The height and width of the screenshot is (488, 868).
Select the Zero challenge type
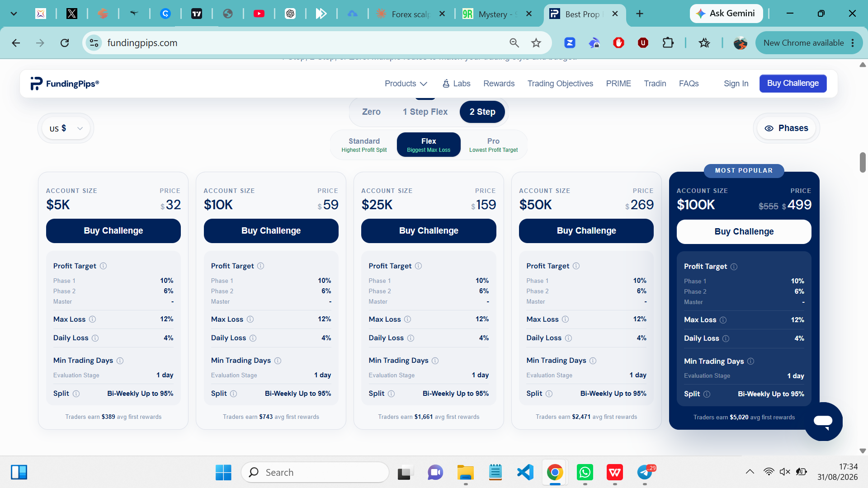click(371, 112)
